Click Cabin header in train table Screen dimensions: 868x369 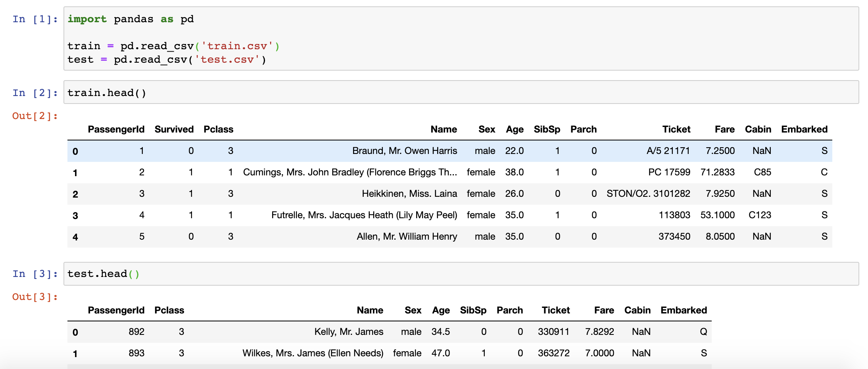coord(758,129)
